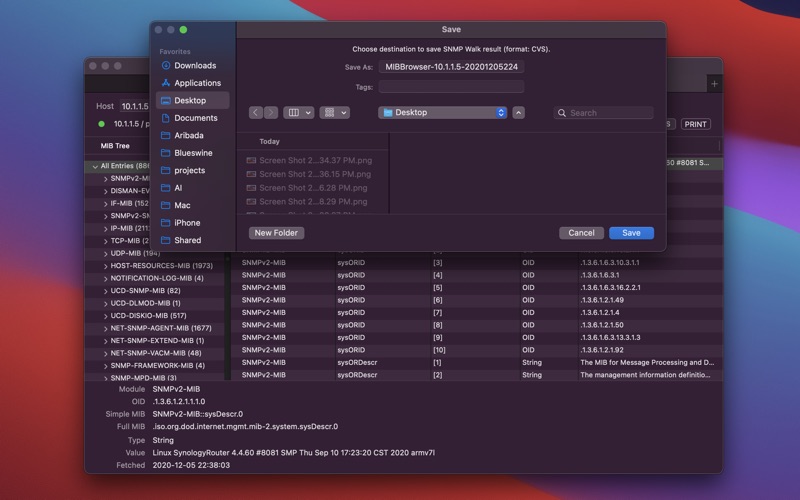
Task: Expand NET-SNMP-EXTEND-MIB (1) node
Action: coord(106,341)
